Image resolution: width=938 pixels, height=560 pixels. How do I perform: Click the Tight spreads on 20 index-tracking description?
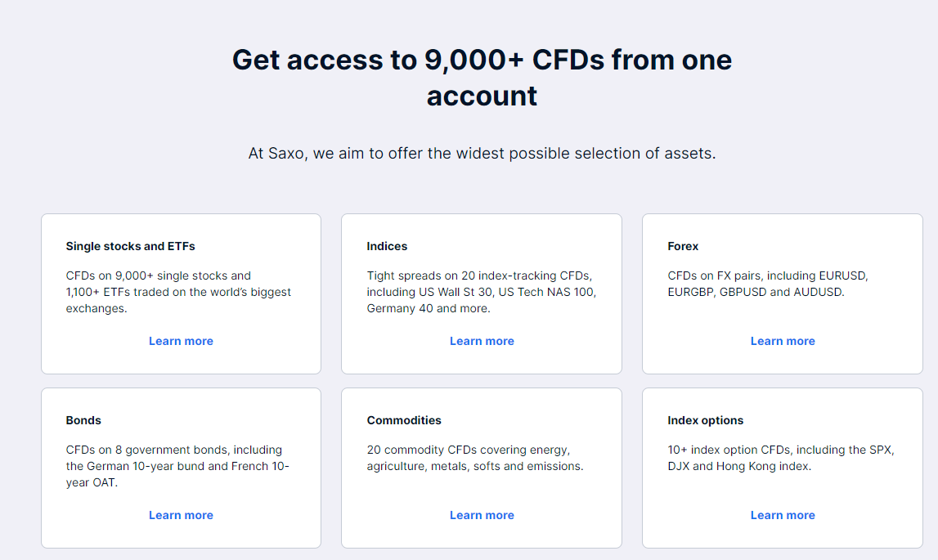point(482,292)
